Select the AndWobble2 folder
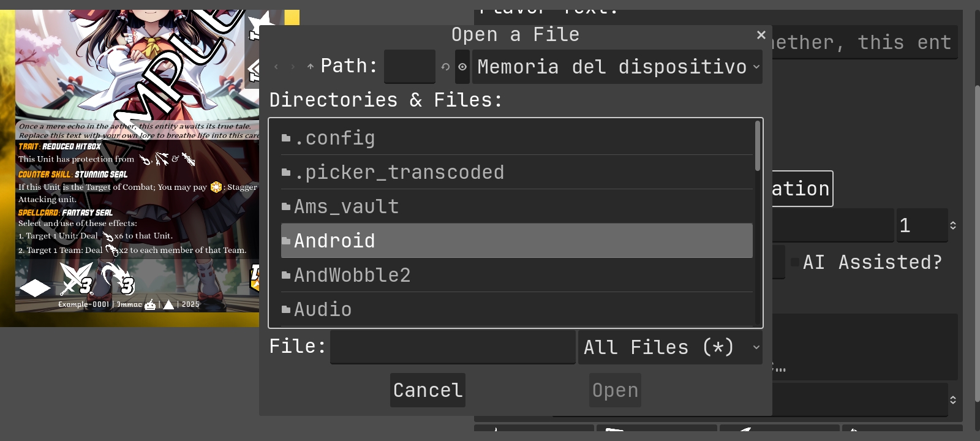980x441 pixels. (352, 275)
